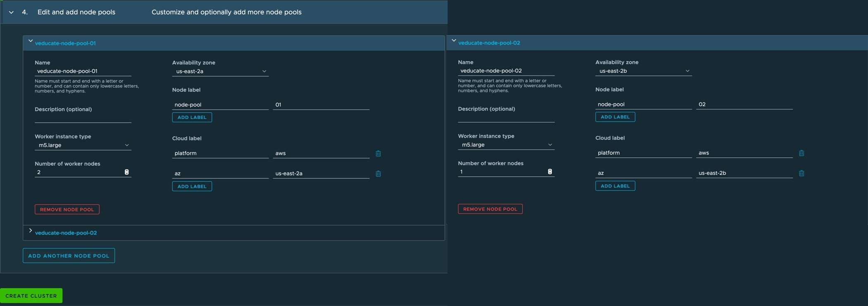Click Add Label under Node label in node-pool-01
This screenshot has height=306, width=868.
[192, 117]
